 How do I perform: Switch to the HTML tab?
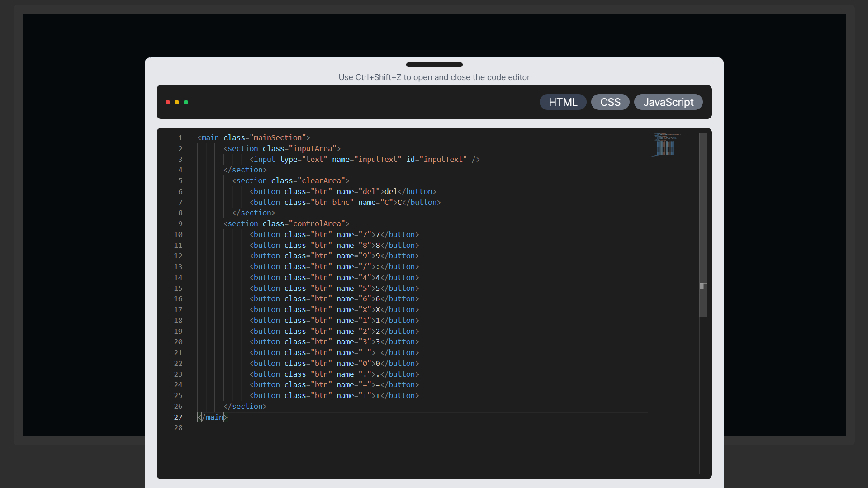(x=563, y=102)
